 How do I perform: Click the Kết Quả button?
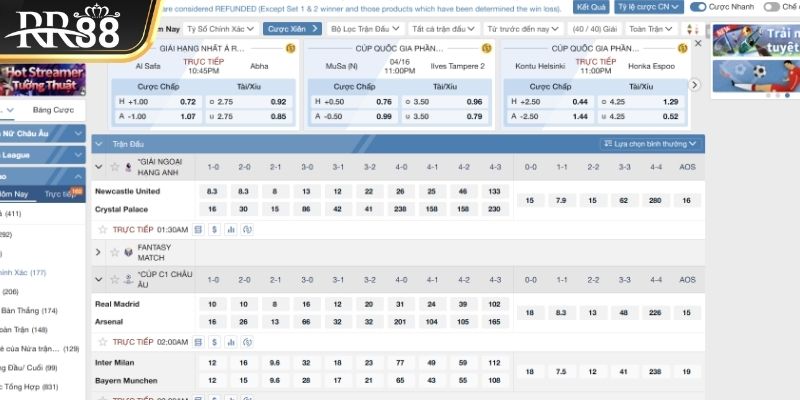pos(591,7)
